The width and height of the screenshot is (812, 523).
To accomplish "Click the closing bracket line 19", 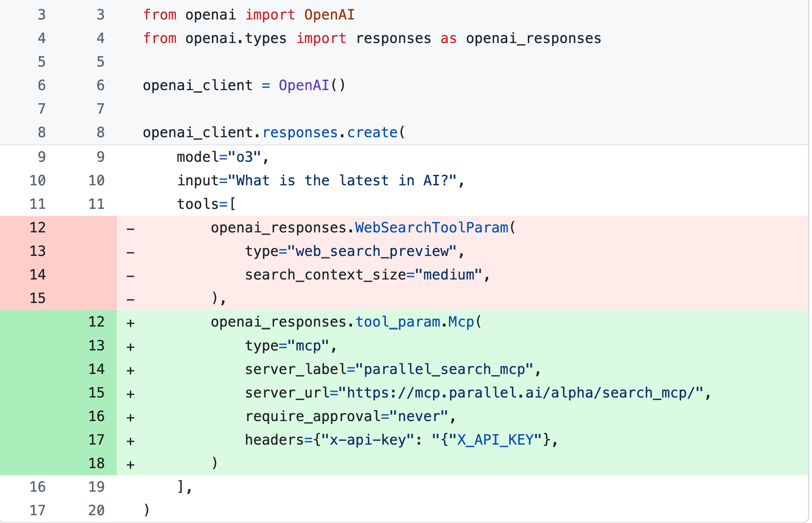I will click(x=184, y=487).
